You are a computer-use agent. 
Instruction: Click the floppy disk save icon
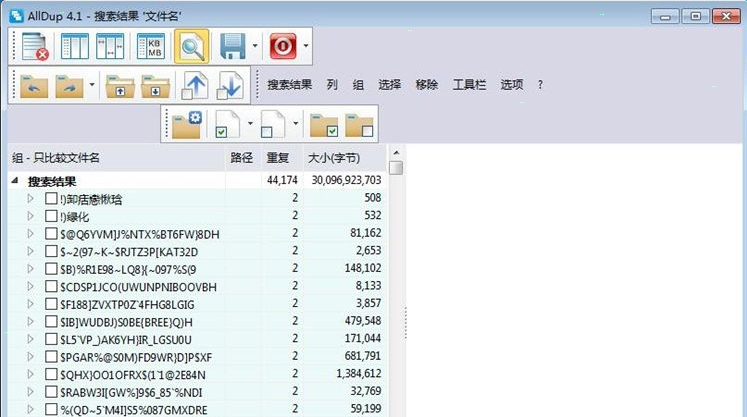[233, 47]
